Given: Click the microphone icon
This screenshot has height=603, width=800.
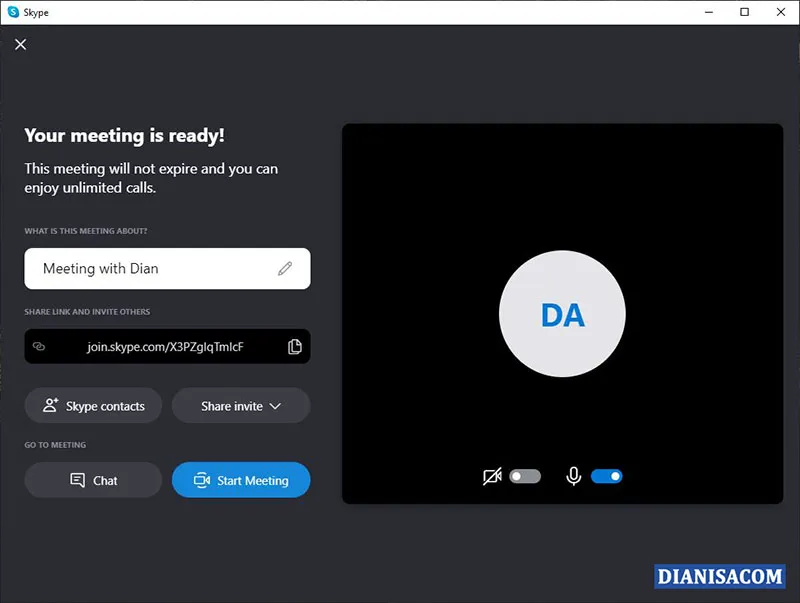Looking at the screenshot, I should coord(573,476).
